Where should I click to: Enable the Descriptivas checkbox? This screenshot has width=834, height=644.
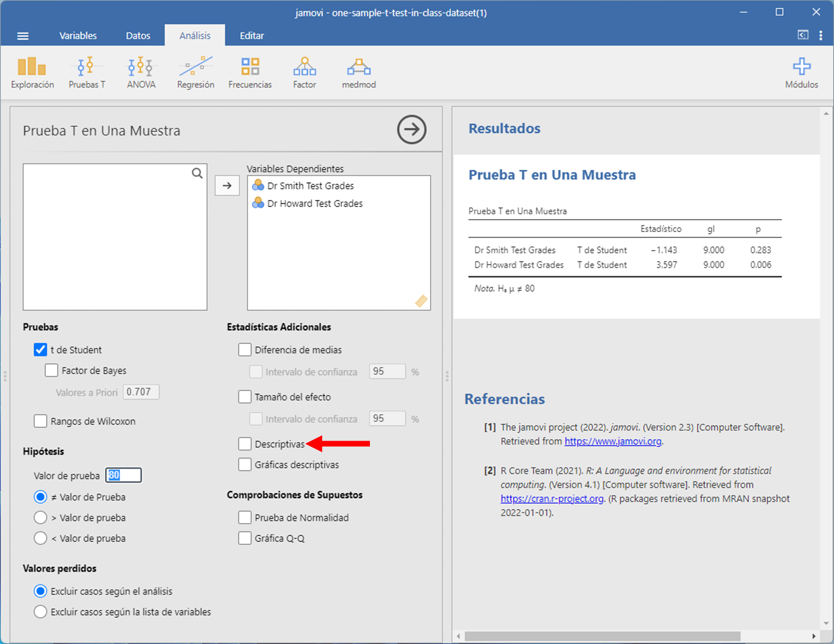[x=245, y=444]
